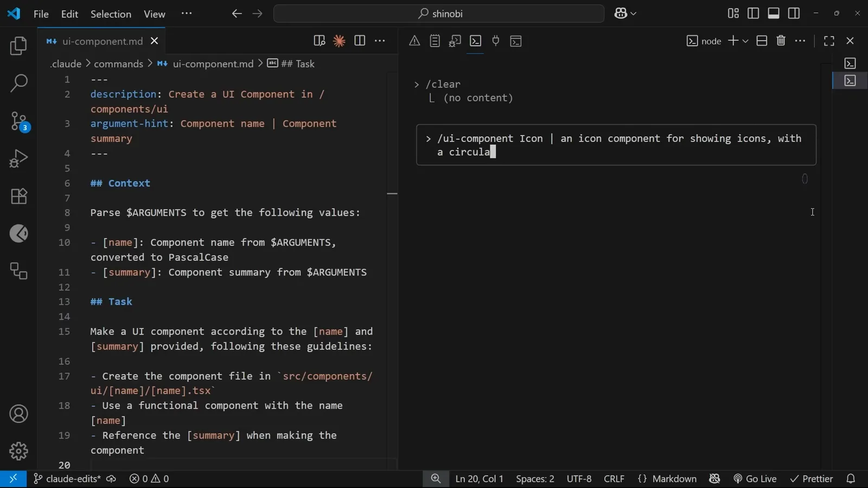Viewport: 868px width, 488px height.
Task: Open the Edit menu
Action: (x=70, y=14)
